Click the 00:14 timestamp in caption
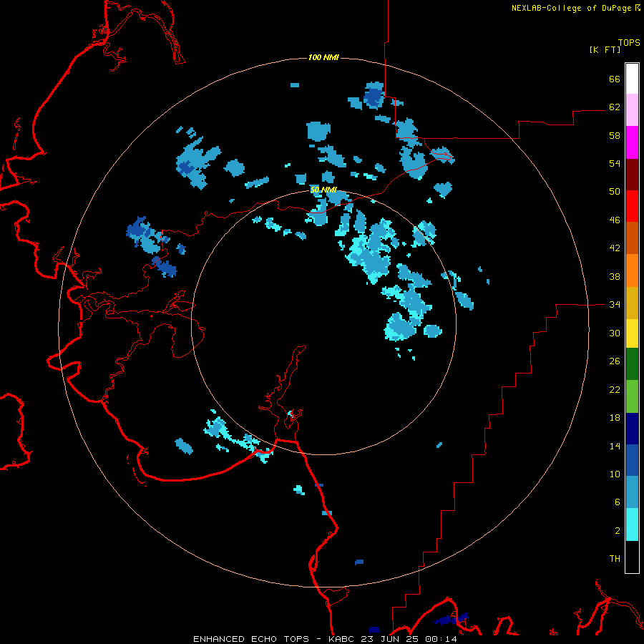Image resolution: width=644 pixels, height=644 pixels. coord(441,639)
